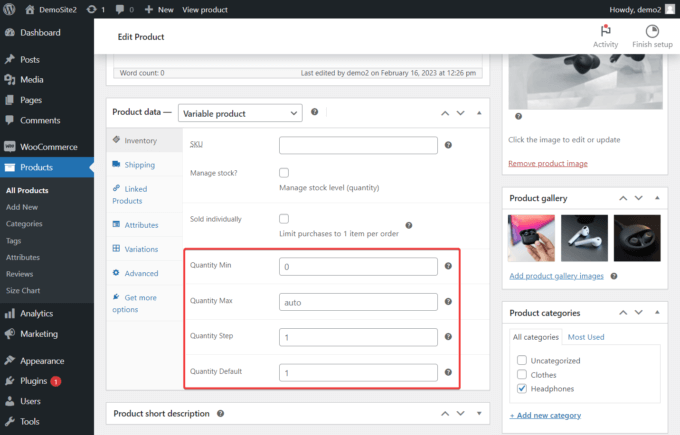This screenshot has width=680, height=435.
Task: Move Product categories panel up
Action: 623,312
